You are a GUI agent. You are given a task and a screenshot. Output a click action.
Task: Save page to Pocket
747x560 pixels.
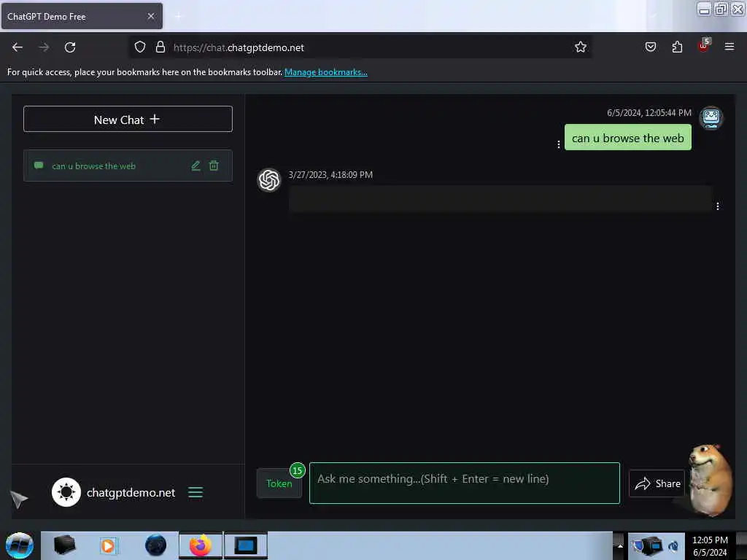(x=650, y=47)
